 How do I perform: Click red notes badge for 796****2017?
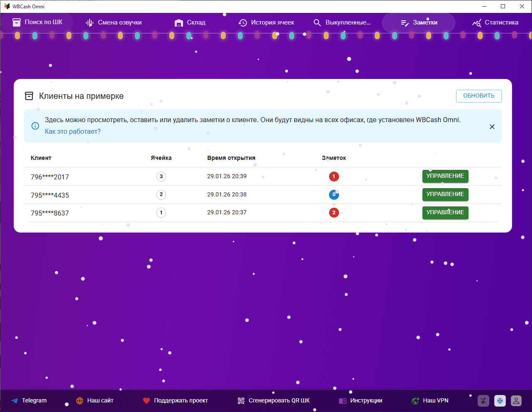(x=334, y=177)
